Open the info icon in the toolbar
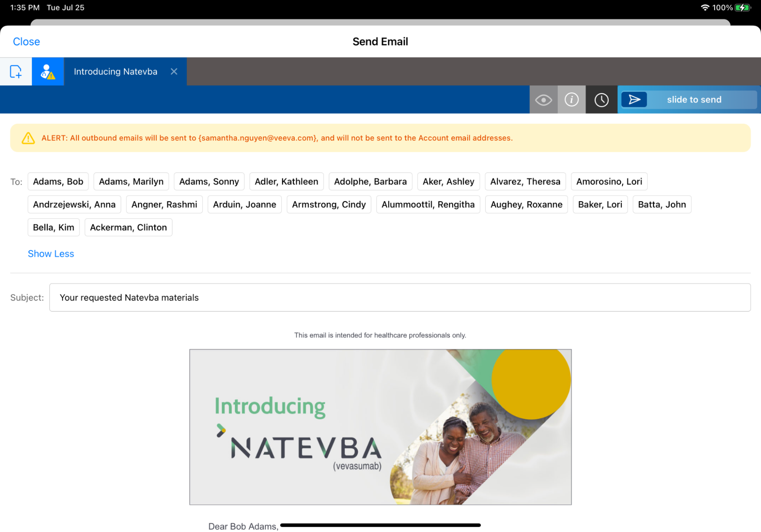This screenshot has width=761, height=532. coord(571,100)
